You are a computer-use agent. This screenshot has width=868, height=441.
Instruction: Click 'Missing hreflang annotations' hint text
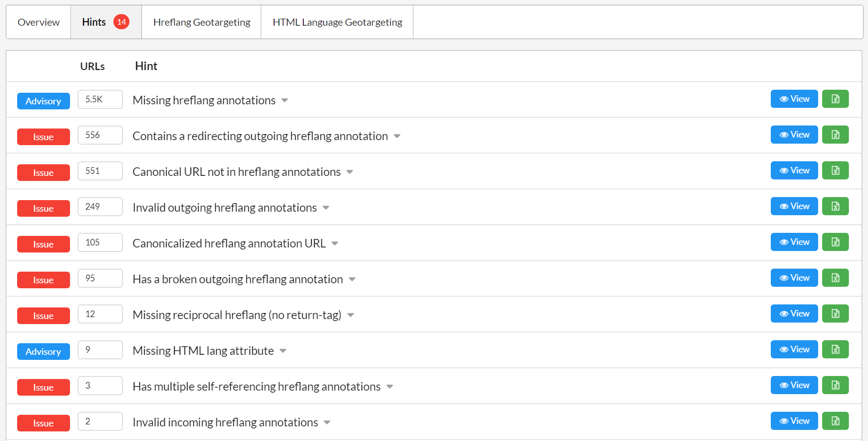click(204, 100)
